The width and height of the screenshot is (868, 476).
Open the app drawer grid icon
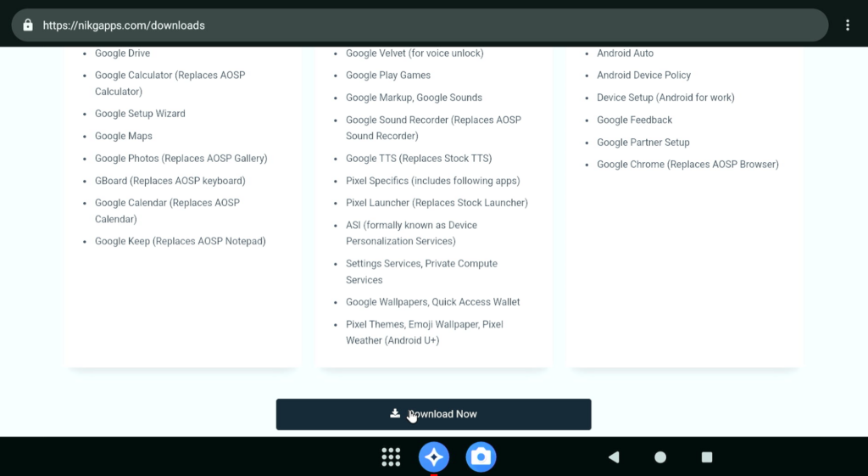click(391, 457)
